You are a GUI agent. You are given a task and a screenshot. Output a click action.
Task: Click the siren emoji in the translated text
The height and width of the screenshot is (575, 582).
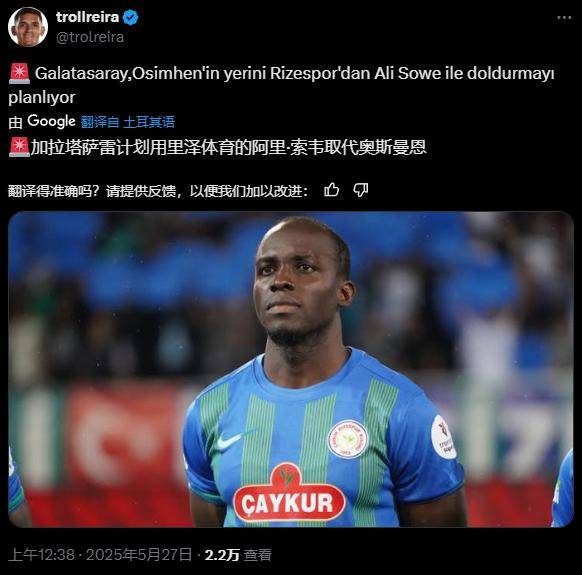click(x=19, y=148)
